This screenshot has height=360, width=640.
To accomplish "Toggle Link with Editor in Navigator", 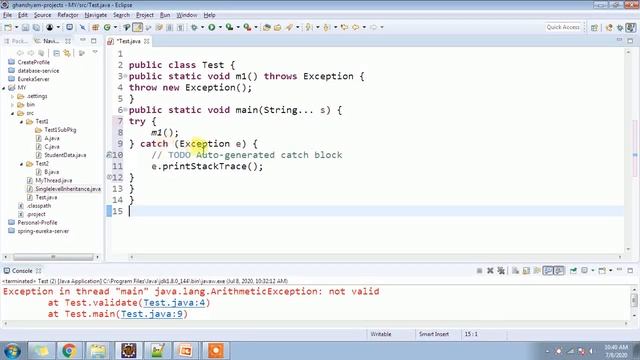I will point(67,53).
